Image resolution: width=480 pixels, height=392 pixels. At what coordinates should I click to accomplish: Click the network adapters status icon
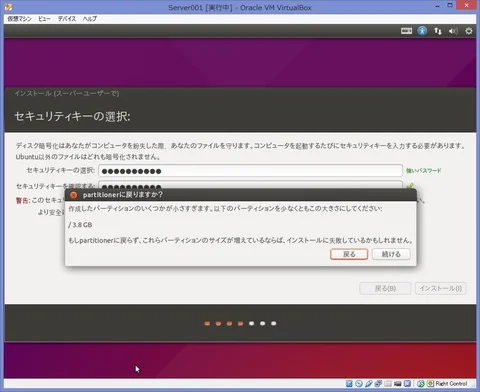click(378, 384)
